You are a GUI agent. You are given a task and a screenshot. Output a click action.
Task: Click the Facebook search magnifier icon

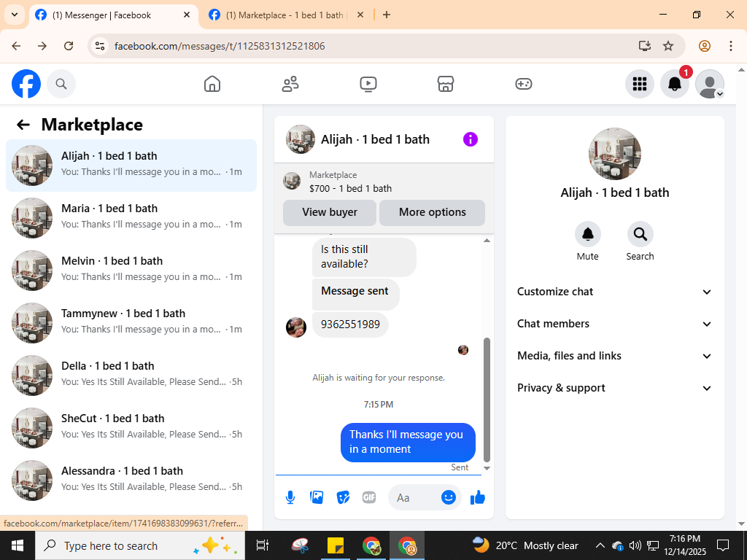(x=61, y=84)
